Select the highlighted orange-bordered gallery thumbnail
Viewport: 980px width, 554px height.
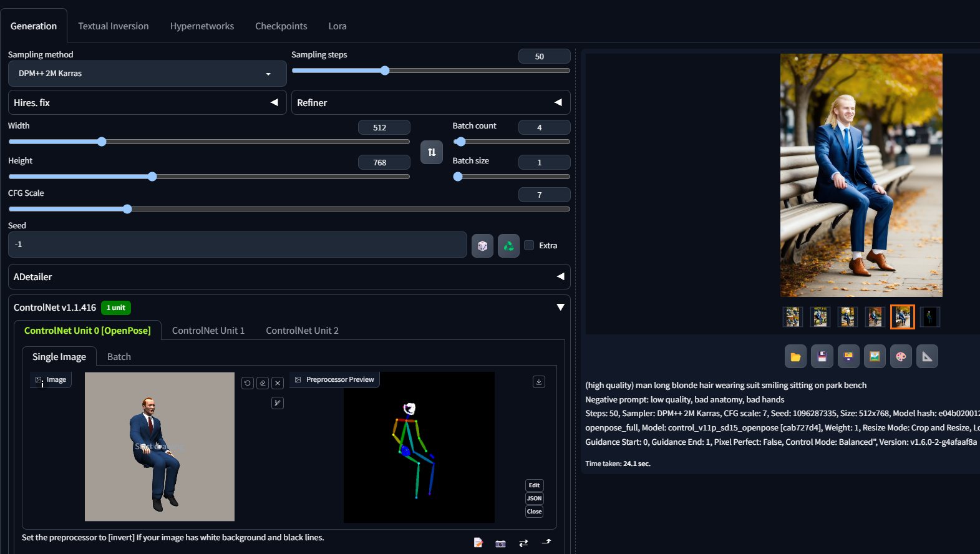pos(903,317)
